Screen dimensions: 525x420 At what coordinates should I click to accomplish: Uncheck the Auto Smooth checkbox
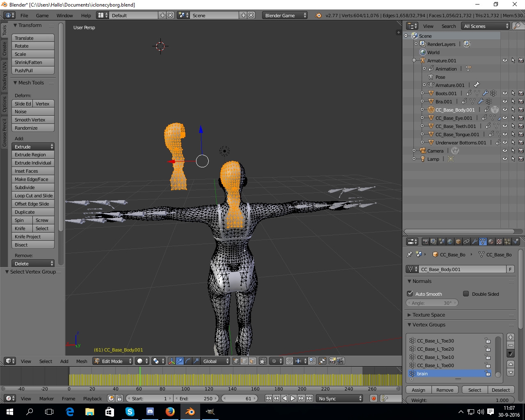[410, 294]
